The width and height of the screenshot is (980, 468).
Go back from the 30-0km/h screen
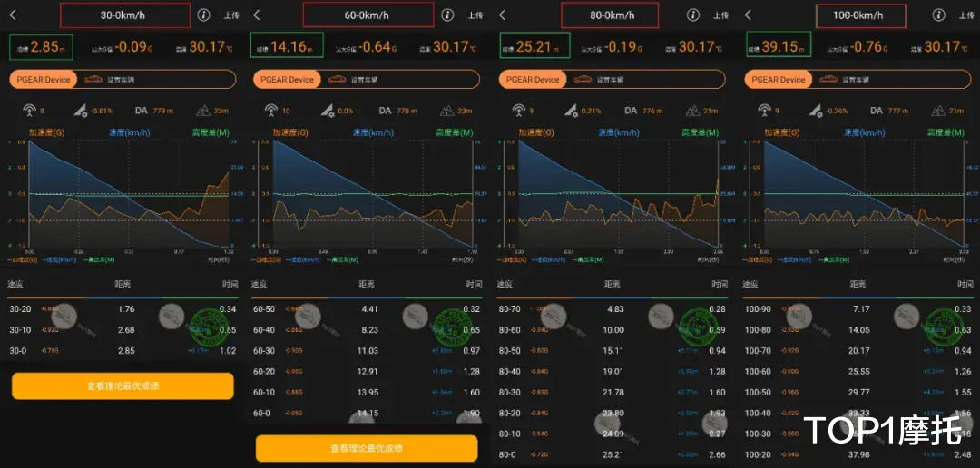point(13,15)
